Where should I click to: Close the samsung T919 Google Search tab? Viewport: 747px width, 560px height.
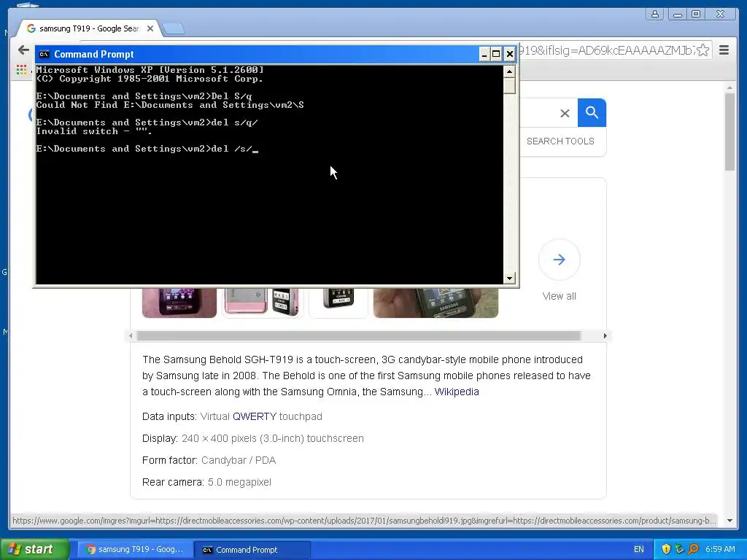click(150, 28)
